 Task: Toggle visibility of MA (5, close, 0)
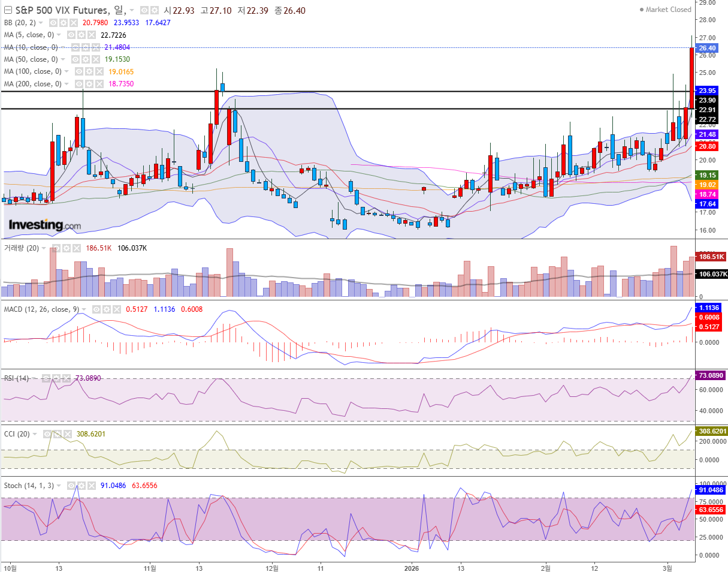pos(71,35)
